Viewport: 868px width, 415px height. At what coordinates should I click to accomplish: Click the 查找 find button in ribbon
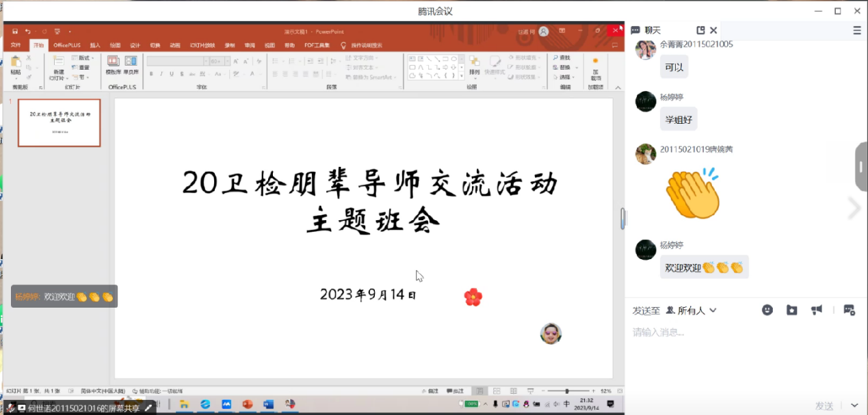click(x=562, y=58)
